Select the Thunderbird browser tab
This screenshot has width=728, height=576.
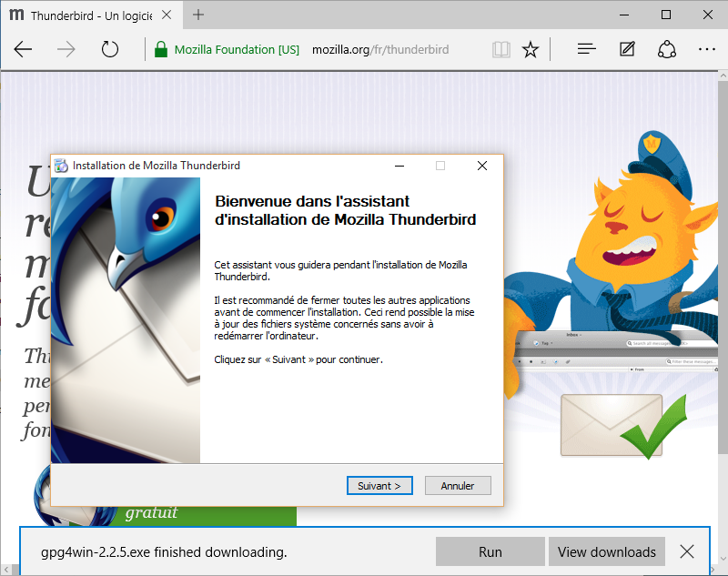click(83, 15)
